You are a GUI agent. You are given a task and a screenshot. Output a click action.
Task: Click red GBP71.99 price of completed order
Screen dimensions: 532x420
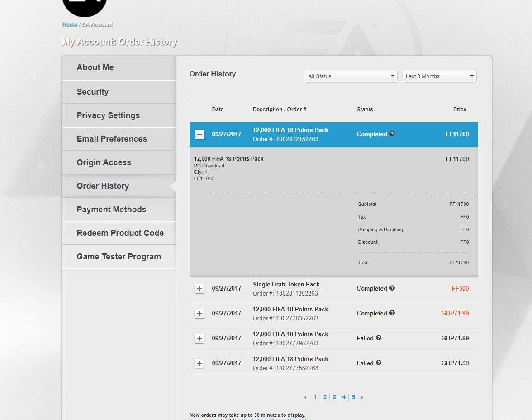pyautogui.click(x=455, y=313)
